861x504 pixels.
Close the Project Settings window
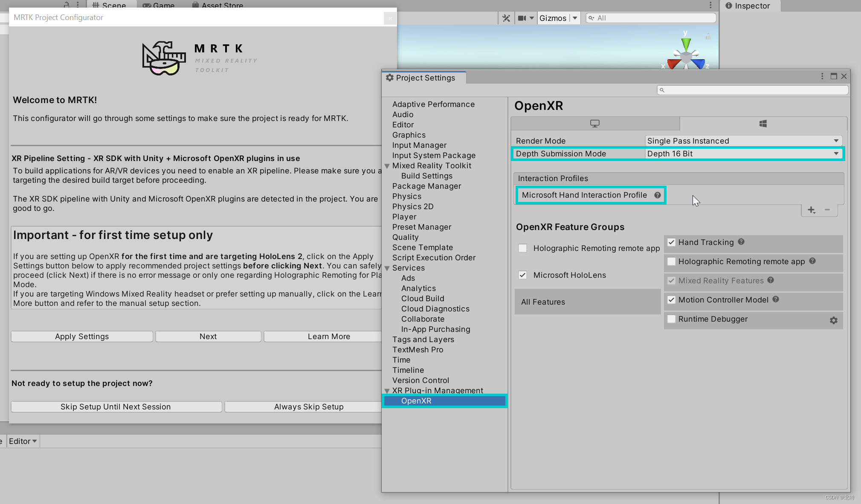pos(844,76)
